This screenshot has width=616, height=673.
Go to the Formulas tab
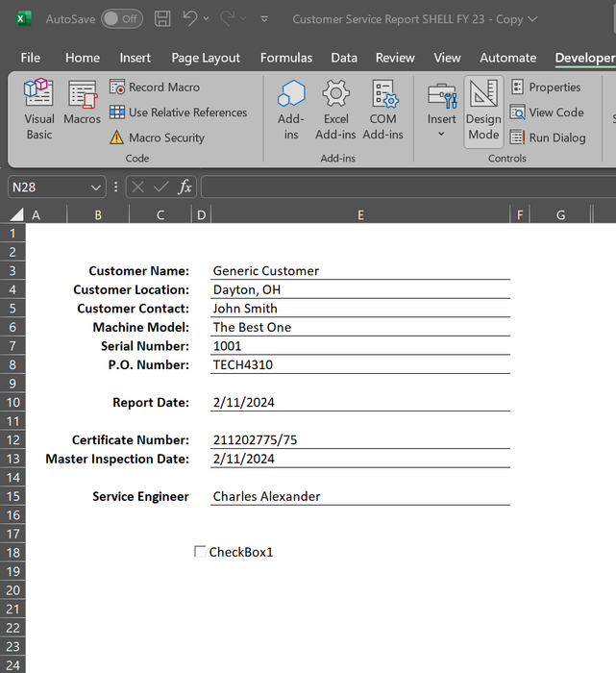click(x=286, y=58)
